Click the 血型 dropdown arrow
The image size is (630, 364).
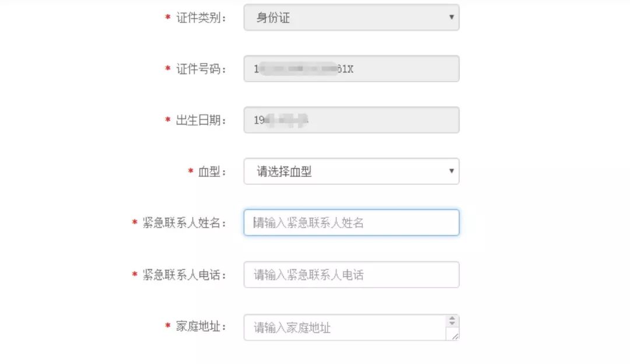tap(451, 171)
